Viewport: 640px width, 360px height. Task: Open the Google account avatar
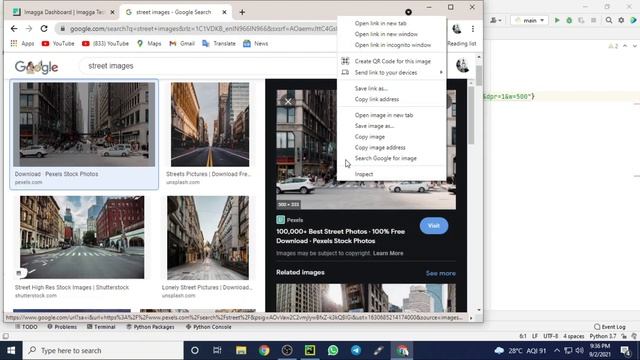tap(462, 65)
